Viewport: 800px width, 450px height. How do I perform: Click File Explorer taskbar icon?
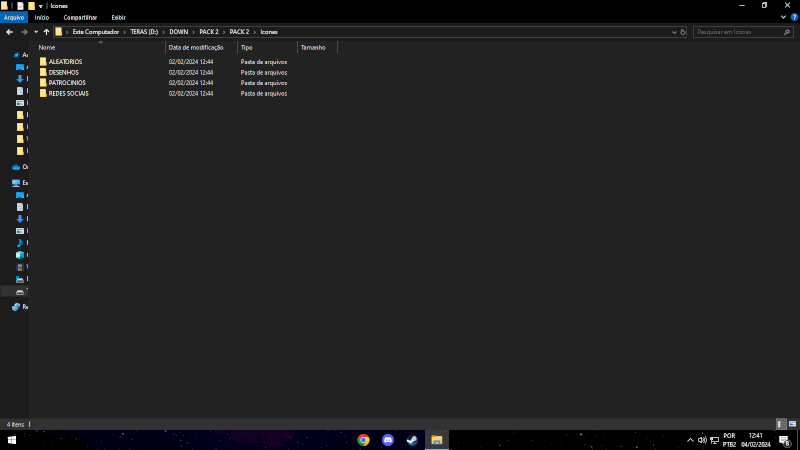(x=437, y=440)
